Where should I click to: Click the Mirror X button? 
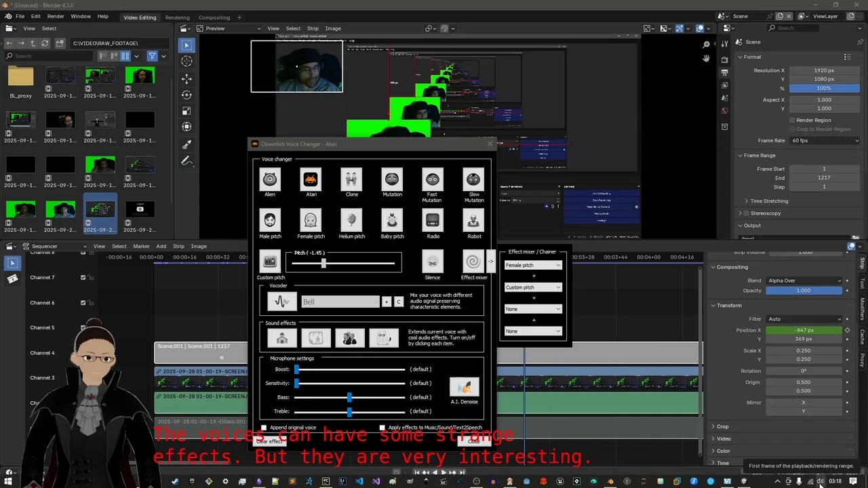(x=804, y=403)
